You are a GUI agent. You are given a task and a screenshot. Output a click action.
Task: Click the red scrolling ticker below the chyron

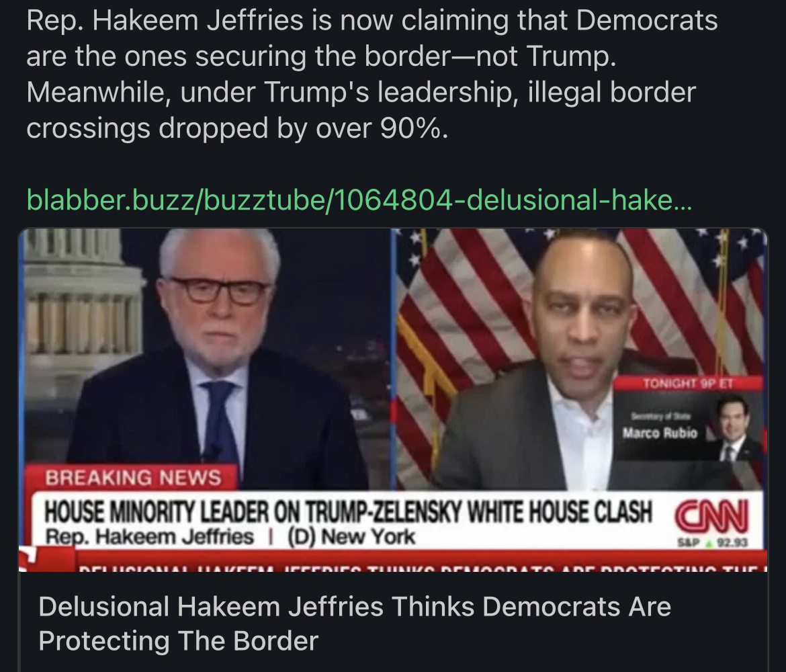coord(393,562)
